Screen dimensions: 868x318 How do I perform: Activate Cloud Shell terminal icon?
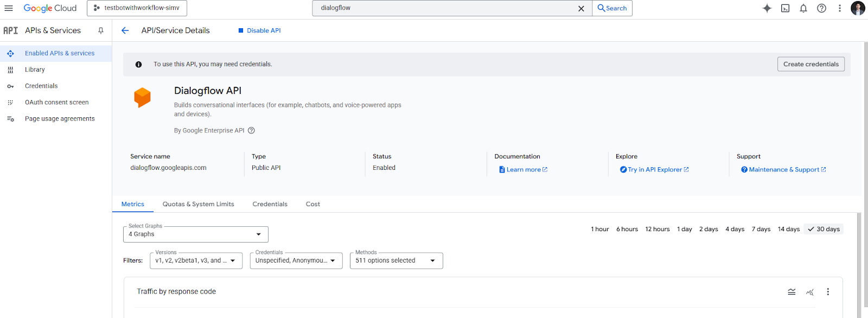click(x=785, y=8)
